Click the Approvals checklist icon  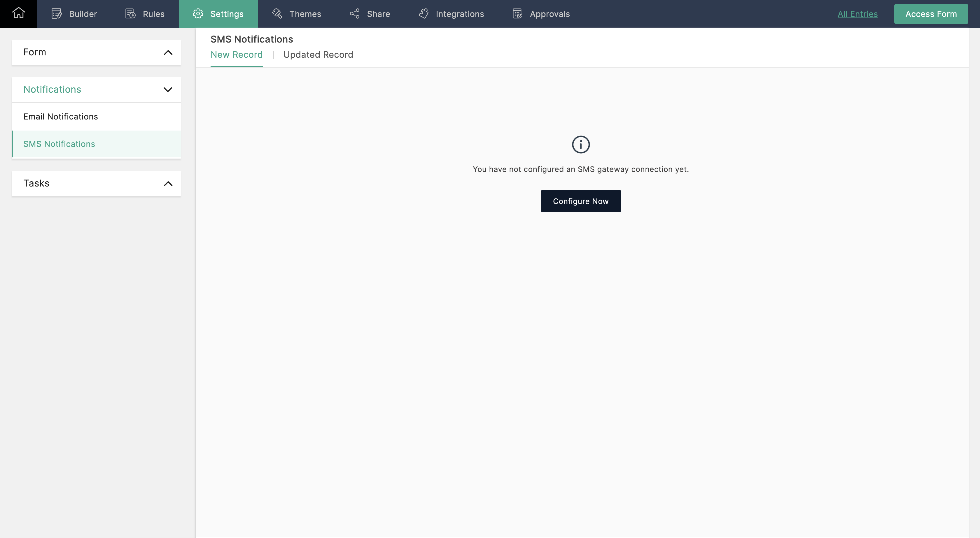pos(517,14)
